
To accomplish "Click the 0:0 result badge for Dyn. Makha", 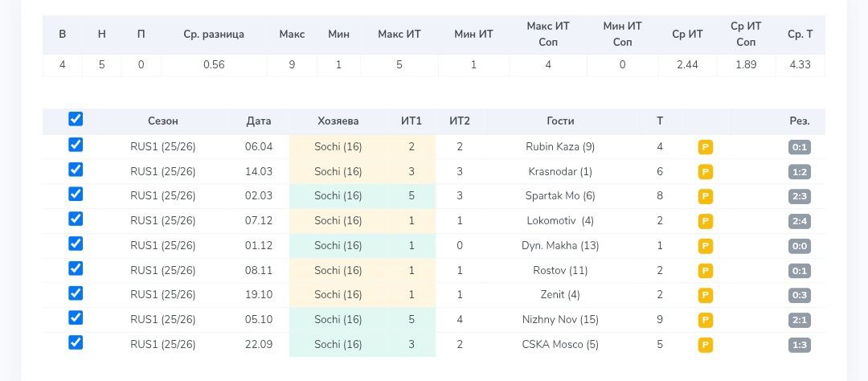I will [x=799, y=246].
